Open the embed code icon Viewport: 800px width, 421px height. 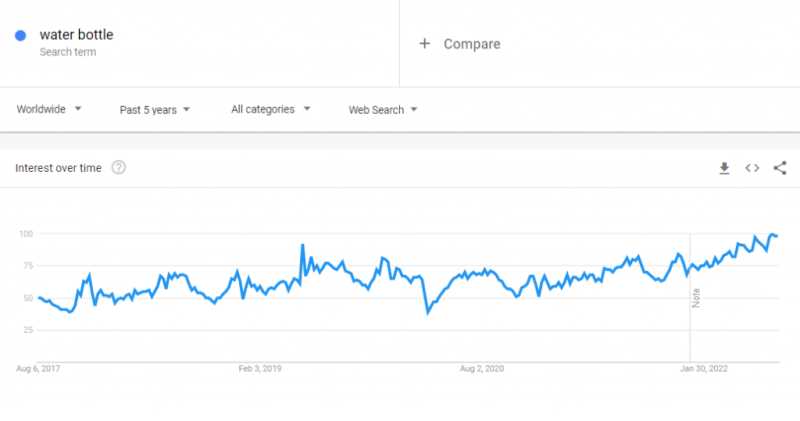coord(752,168)
